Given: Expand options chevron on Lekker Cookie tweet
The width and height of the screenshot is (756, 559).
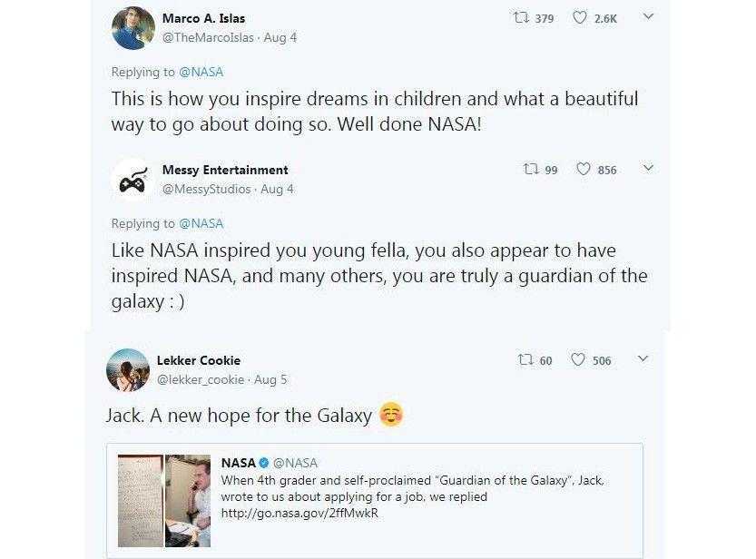Looking at the screenshot, I should click(x=643, y=358).
